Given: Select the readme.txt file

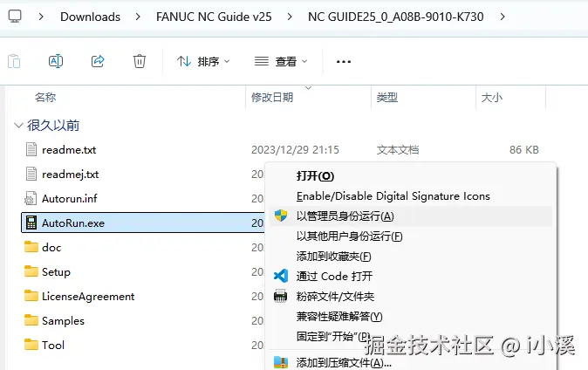Looking at the screenshot, I should coord(69,150).
